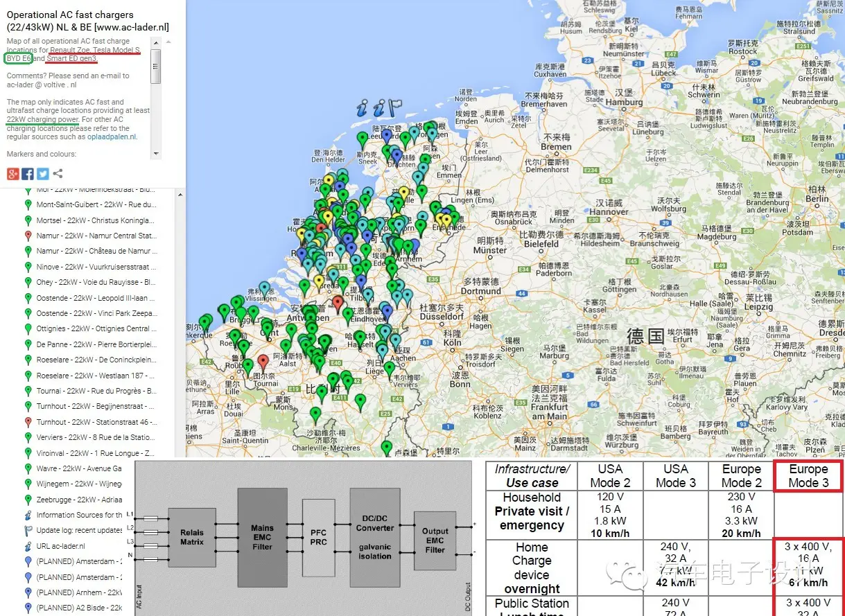Click blue pin for first PLANNED Amsterdam
Image resolution: width=845 pixels, height=616 pixels.
[28, 562]
